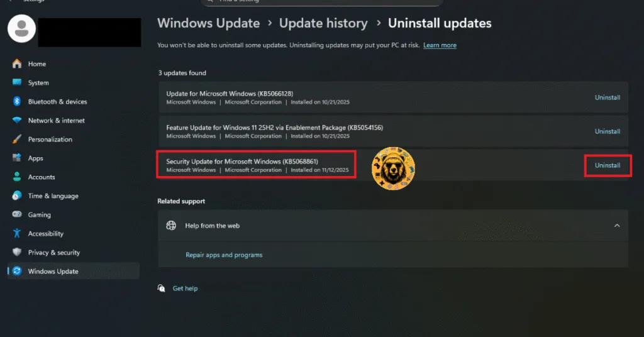Click the Bluetooth icon in the sidebar

click(x=17, y=101)
